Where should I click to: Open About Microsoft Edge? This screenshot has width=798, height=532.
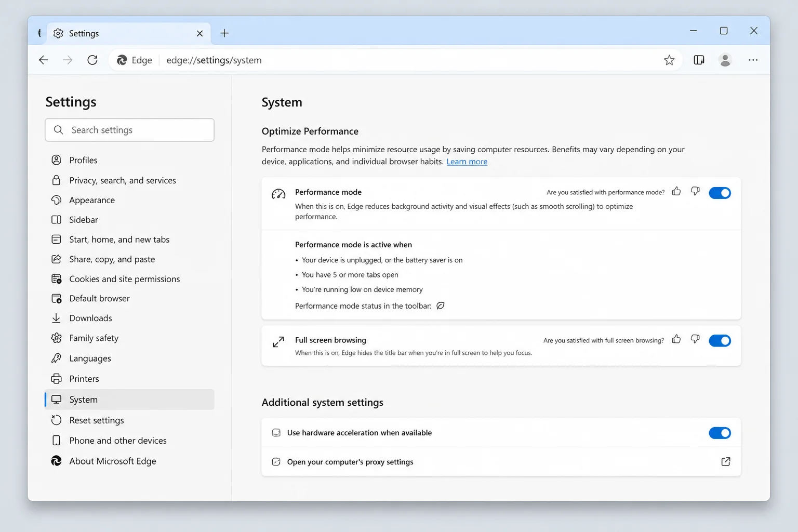click(x=129, y=461)
